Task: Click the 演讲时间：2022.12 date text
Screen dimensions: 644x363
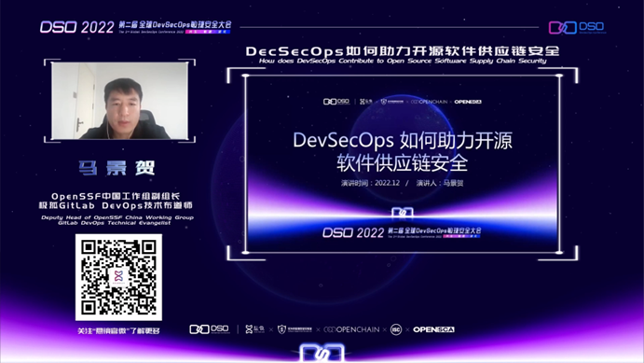Action: click(x=370, y=183)
